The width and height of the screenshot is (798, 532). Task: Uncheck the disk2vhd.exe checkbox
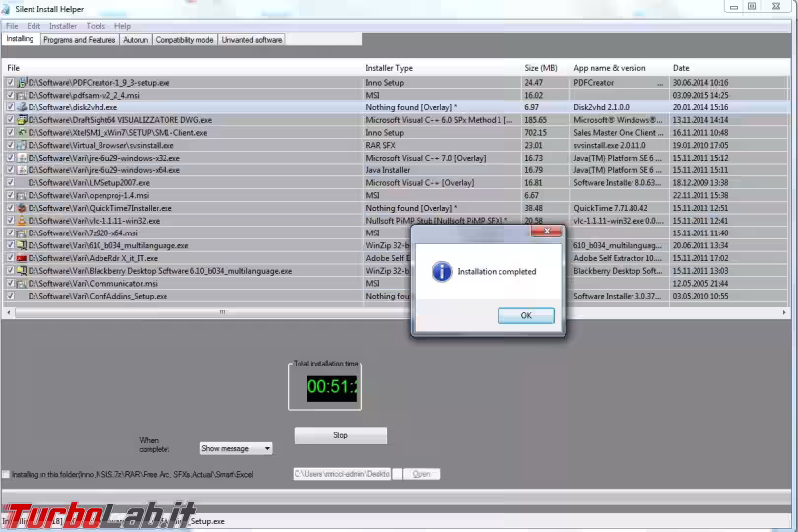10,107
